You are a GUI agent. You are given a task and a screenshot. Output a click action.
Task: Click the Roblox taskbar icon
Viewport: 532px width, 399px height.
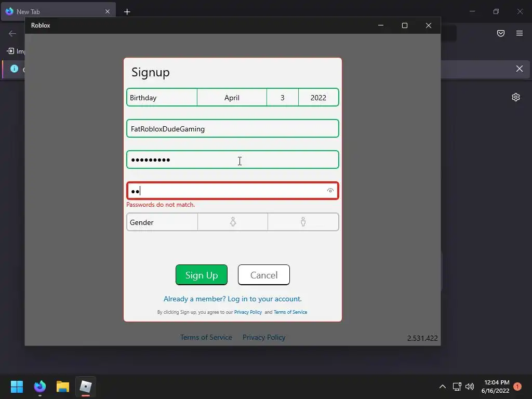[x=86, y=387]
